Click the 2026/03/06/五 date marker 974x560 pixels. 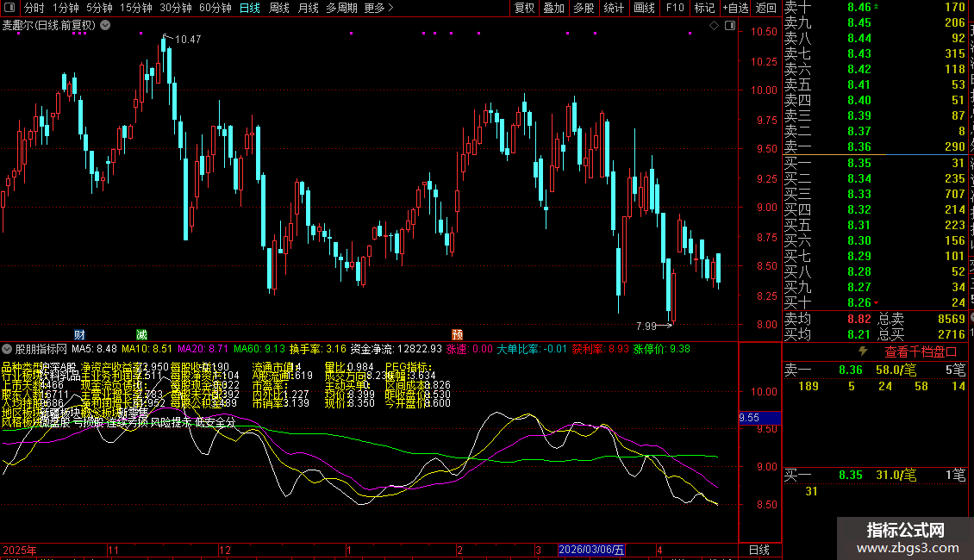point(591,550)
